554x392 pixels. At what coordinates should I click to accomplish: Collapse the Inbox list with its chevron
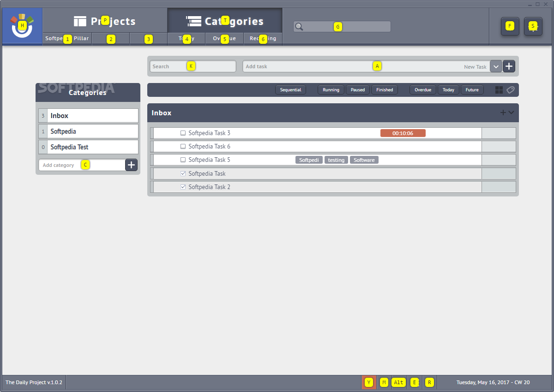pyautogui.click(x=511, y=113)
